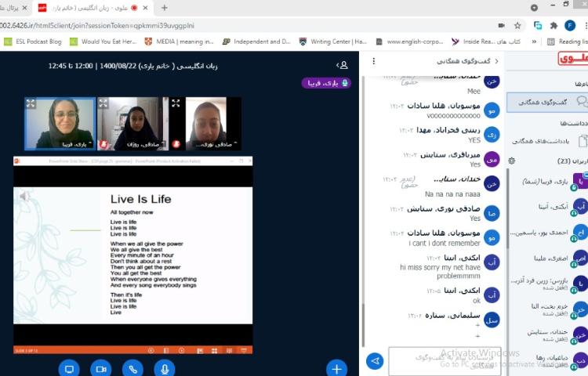The width and height of the screenshot is (588, 376).
Task: Click camera permission icon in address bar
Action: [x=502, y=26]
